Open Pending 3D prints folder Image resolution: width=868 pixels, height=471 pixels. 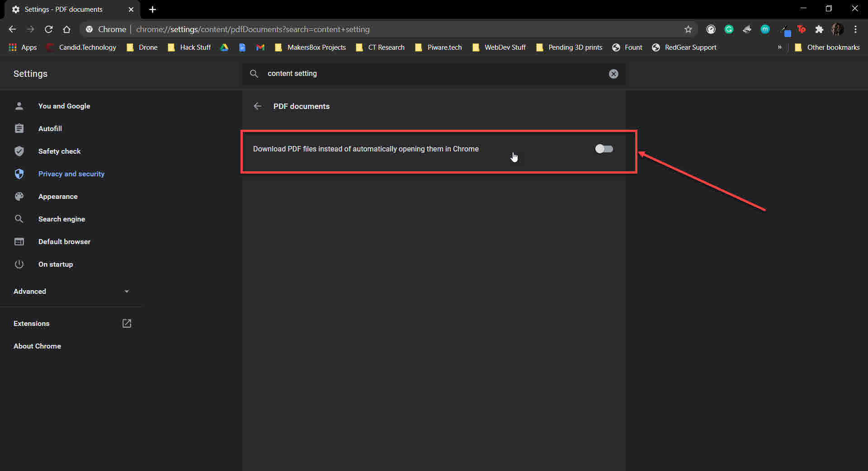pos(569,47)
